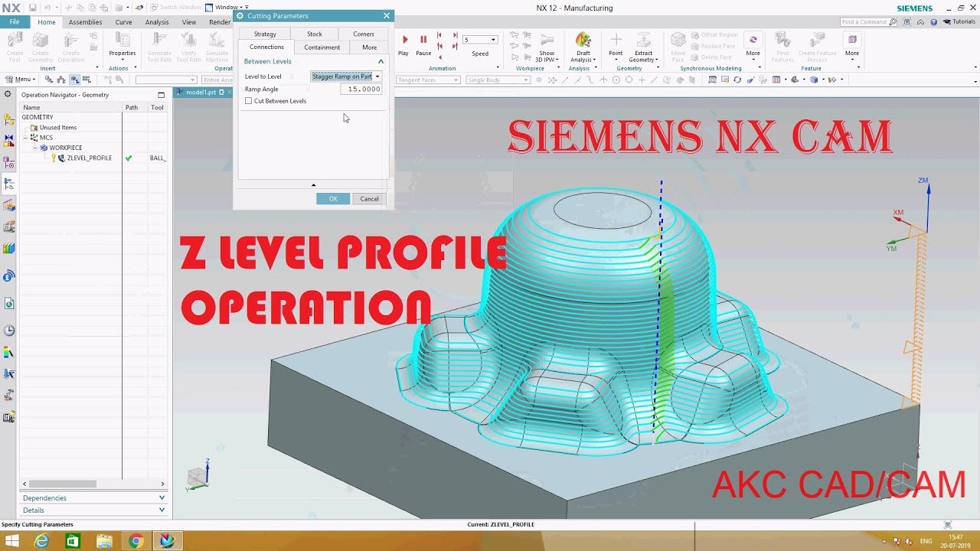The width and height of the screenshot is (980, 551).
Task: Open the Assemblies ribbon tab
Action: [85, 22]
